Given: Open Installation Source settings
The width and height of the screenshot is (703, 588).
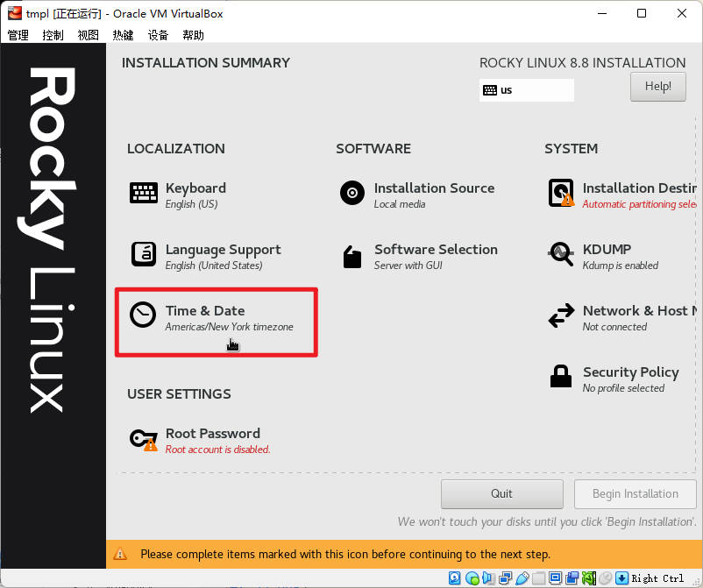Looking at the screenshot, I should click(x=417, y=195).
